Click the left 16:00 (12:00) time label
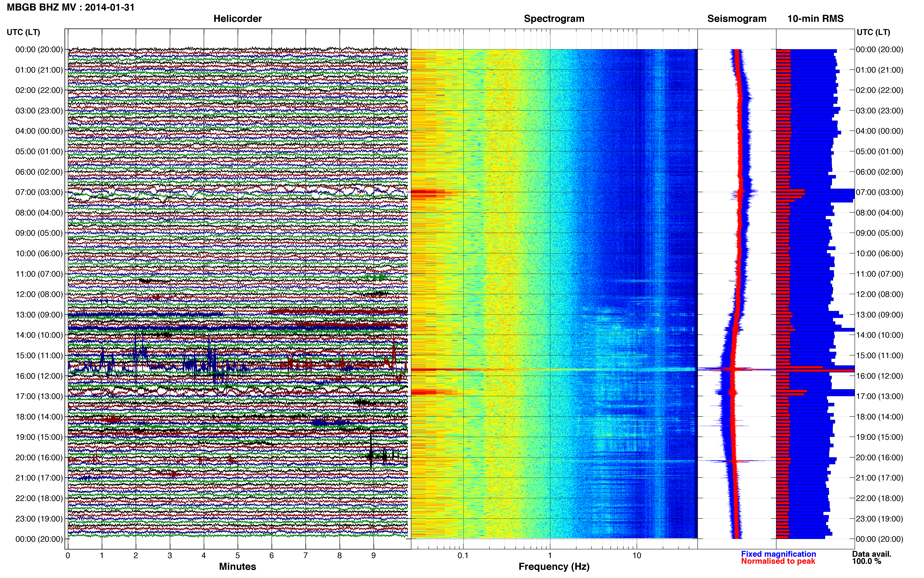Image resolution: width=924 pixels, height=578 pixels. pos(39,376)
